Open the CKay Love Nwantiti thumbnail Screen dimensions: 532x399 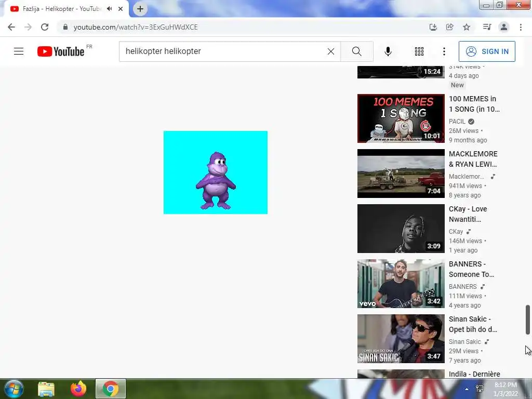pos(401,229)
